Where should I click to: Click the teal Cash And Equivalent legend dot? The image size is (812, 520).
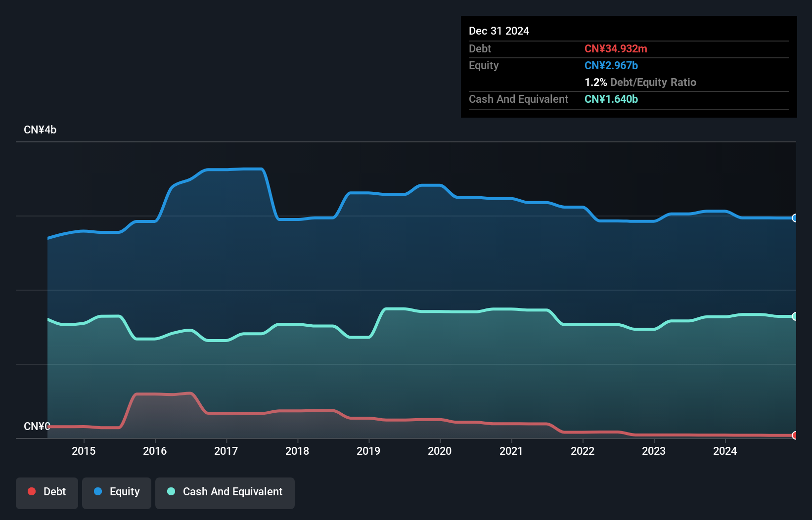tap(171, 491)
